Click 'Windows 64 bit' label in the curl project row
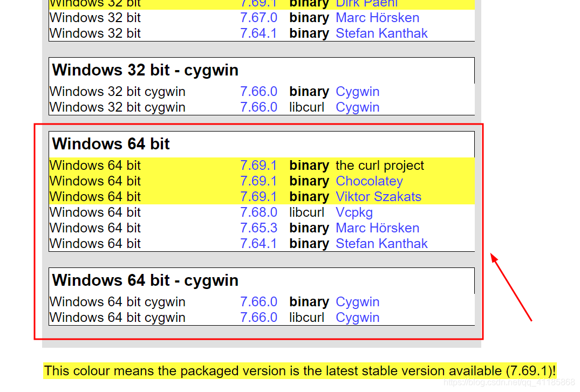The width and height of the screenshot is (580, 392). [95, 166]
